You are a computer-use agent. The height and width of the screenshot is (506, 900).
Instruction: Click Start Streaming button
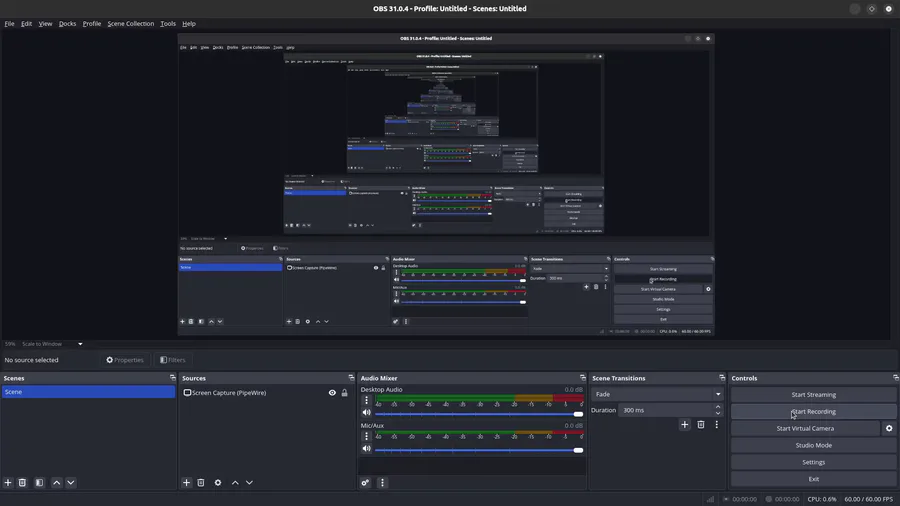(x=813, y=395)
